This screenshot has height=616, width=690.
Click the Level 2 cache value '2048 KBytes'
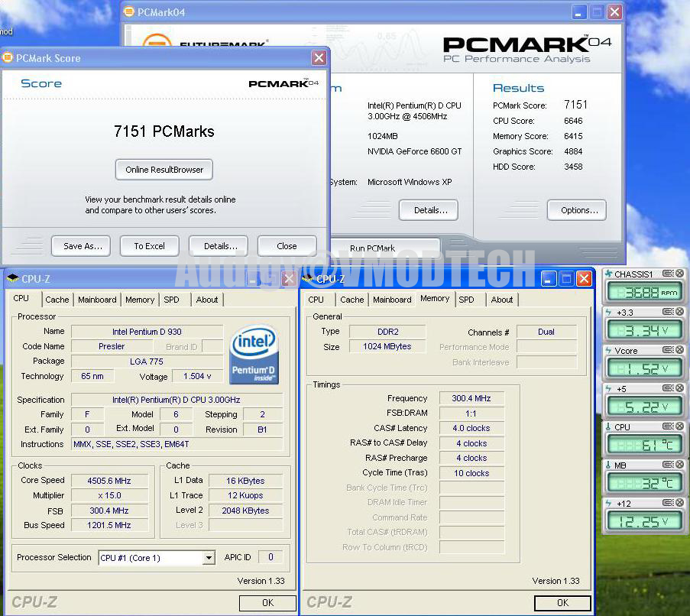(245, 511)
